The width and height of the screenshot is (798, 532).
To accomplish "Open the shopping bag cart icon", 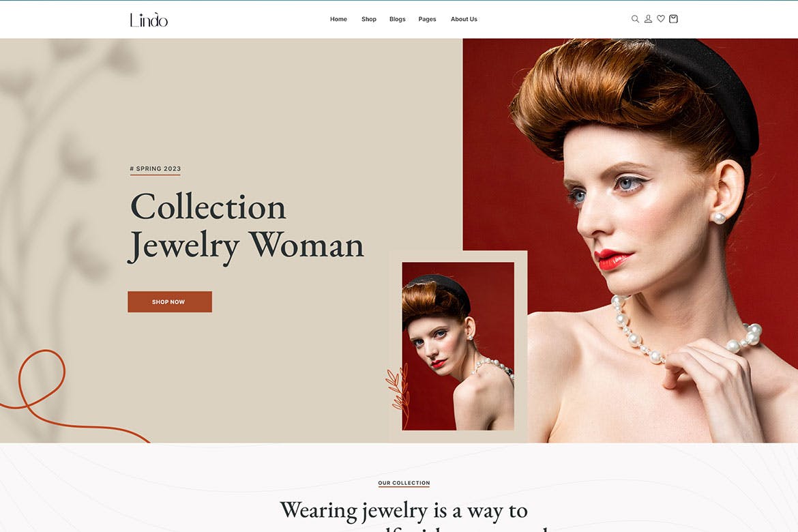I will (673, 19).
